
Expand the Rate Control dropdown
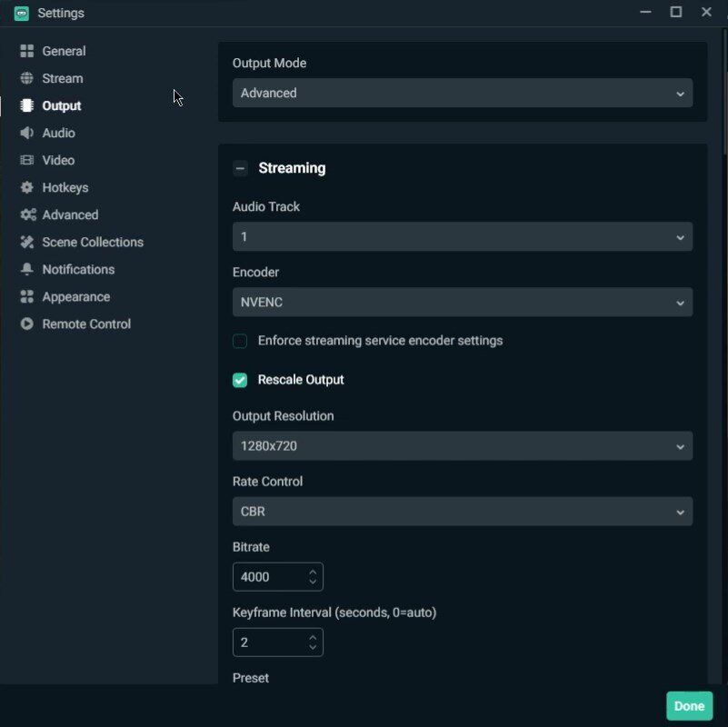pyautogui.click(x=462, y=512)
